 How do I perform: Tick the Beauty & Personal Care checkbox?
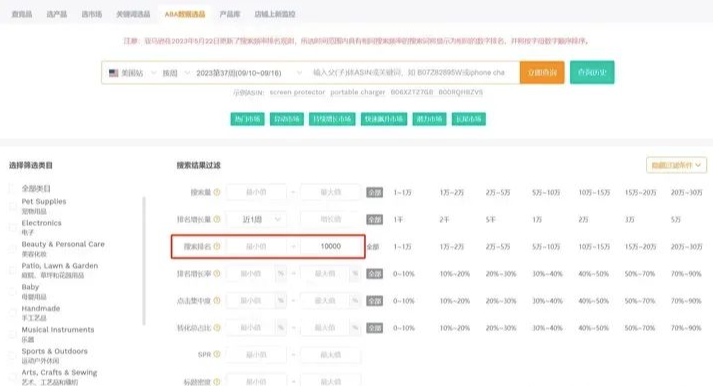pyautogui.click(x=13, y=249)
